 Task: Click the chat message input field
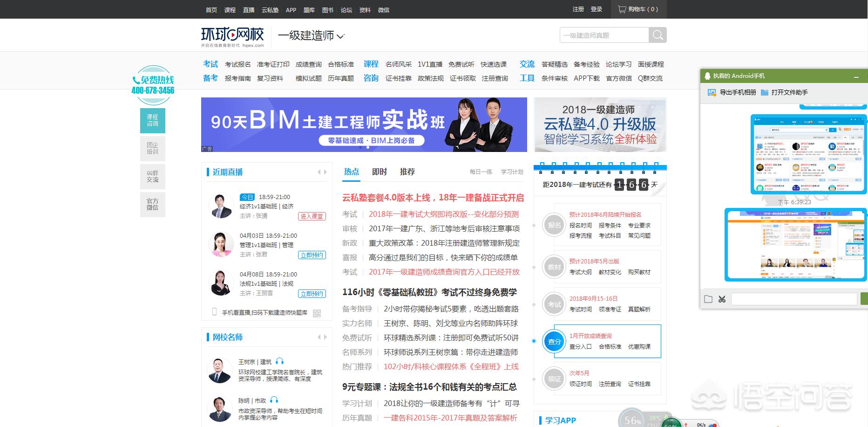click(794, 299)
